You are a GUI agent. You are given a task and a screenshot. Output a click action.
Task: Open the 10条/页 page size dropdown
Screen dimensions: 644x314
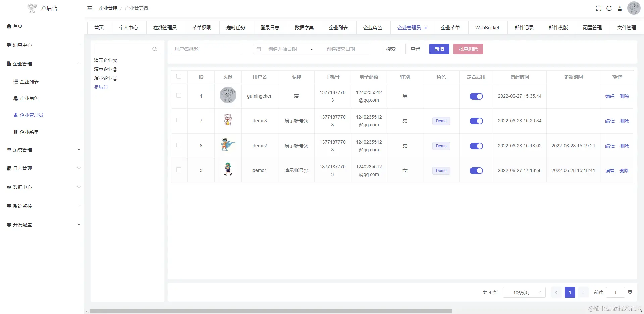(524, 292)
